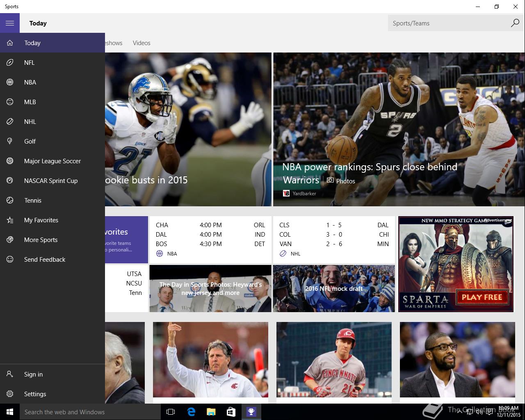Choose Send Feedback in the menu
The width and height of the screenshot is (525, 420).
[x=52, y=259]
